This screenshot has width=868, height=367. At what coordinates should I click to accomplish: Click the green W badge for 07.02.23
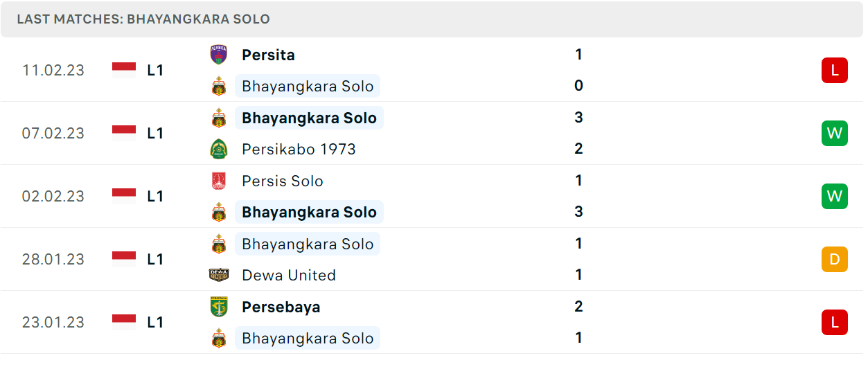point(835,133)
